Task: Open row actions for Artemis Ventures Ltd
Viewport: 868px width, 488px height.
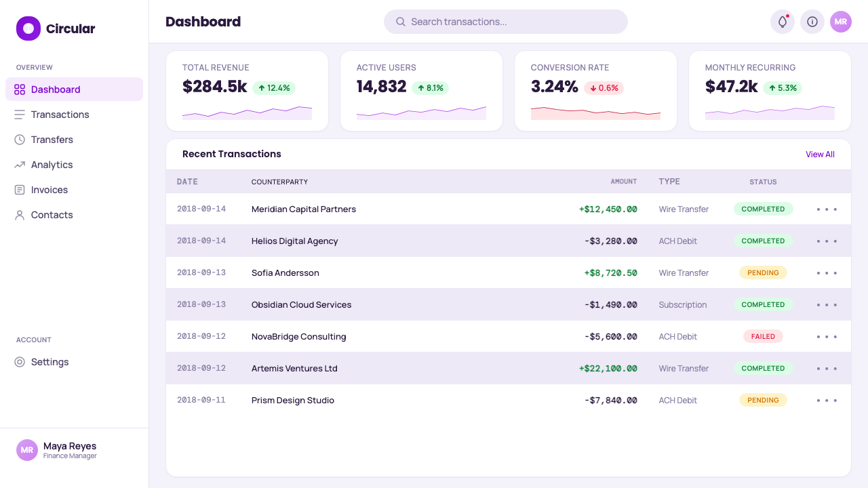Action: coord(827,369)
